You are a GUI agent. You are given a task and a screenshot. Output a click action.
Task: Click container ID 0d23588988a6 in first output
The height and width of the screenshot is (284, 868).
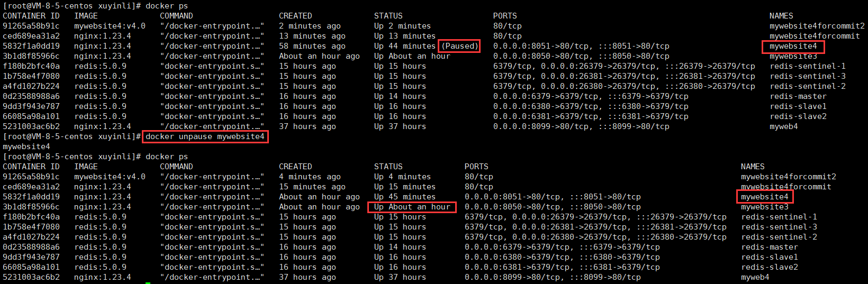click(31, 96)
